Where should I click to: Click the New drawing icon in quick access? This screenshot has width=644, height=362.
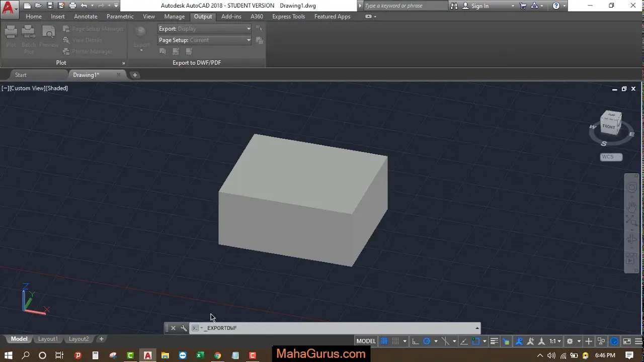point(27,6)
